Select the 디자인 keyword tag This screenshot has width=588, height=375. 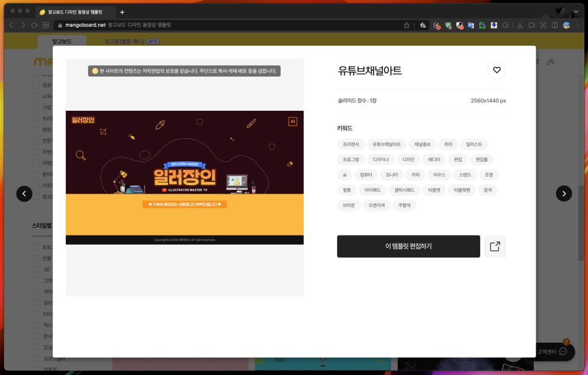[x=408, y=159]
